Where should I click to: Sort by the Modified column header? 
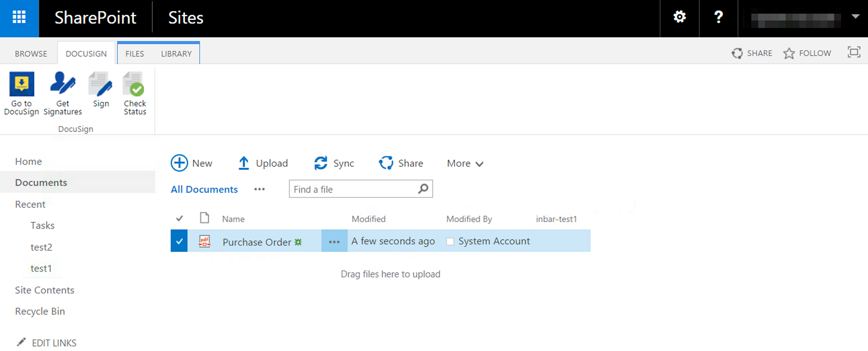coord(369,219)
